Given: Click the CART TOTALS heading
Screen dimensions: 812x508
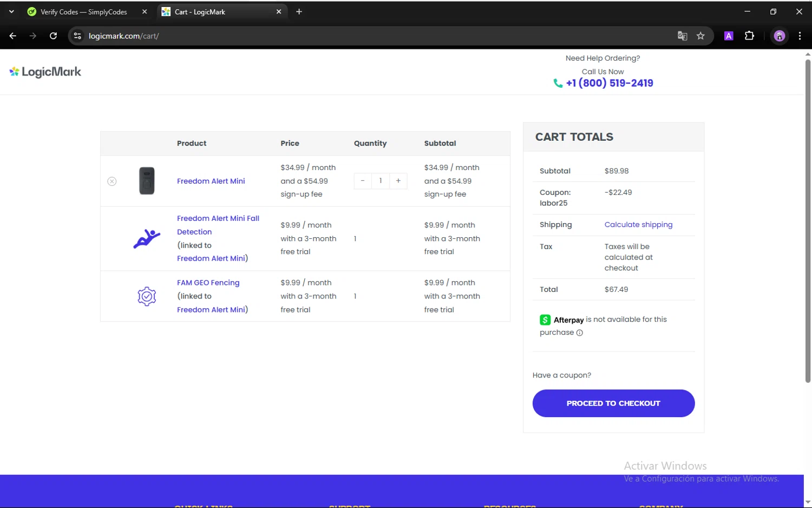Looking at the screenshot, I should [x=574, y=137].
